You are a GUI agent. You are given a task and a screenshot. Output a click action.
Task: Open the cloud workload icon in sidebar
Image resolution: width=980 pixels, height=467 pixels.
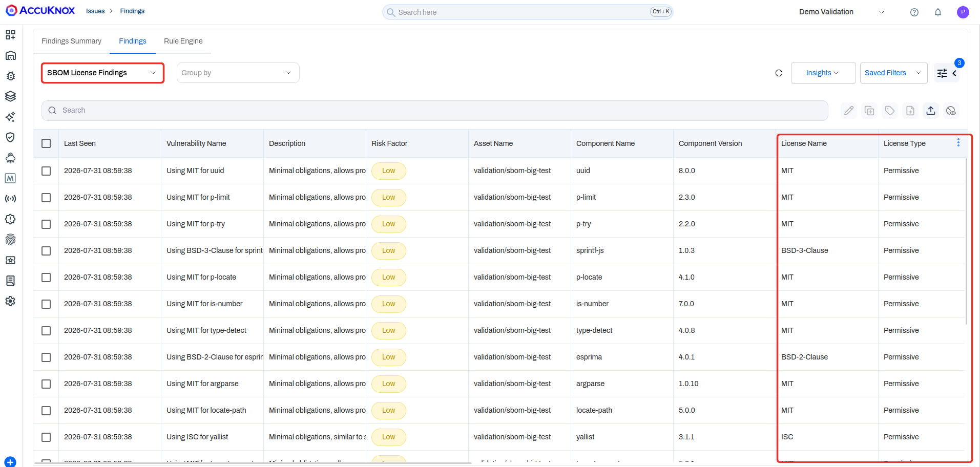click(10, 158)
